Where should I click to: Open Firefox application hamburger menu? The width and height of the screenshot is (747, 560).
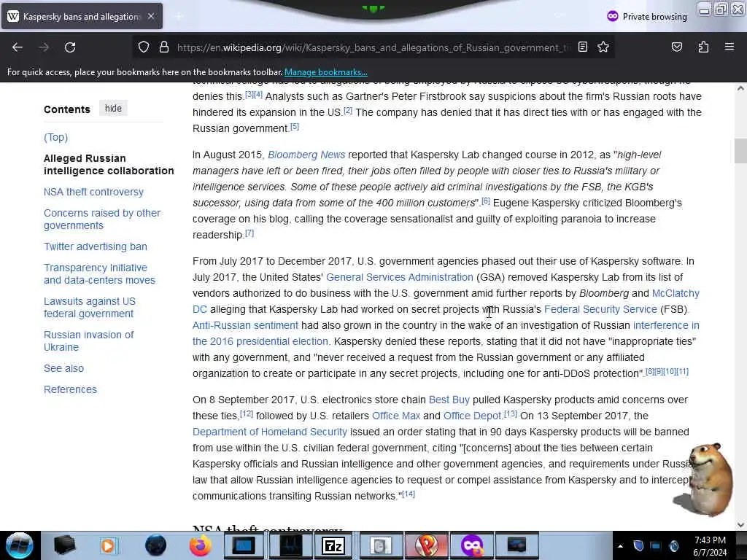point(729,47)
